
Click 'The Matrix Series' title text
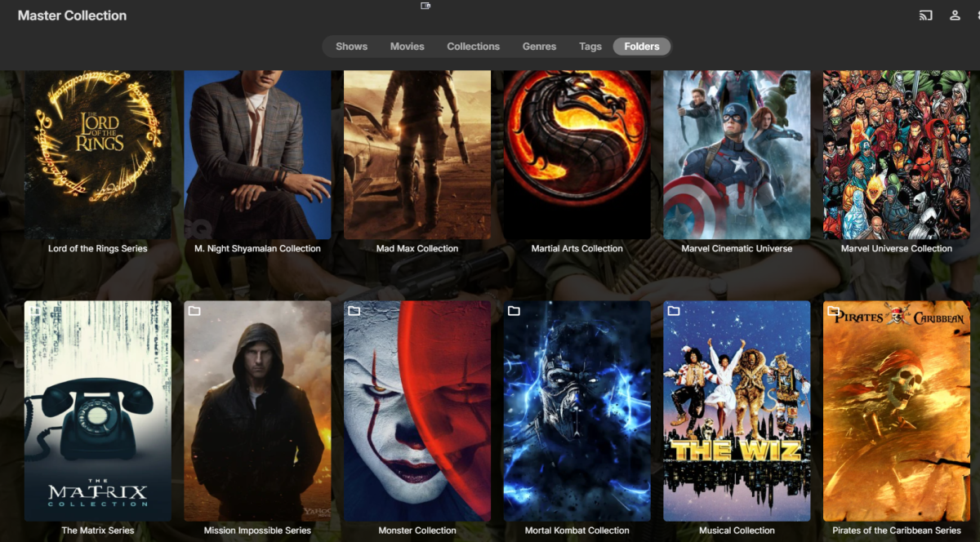[x=98, y=531]
